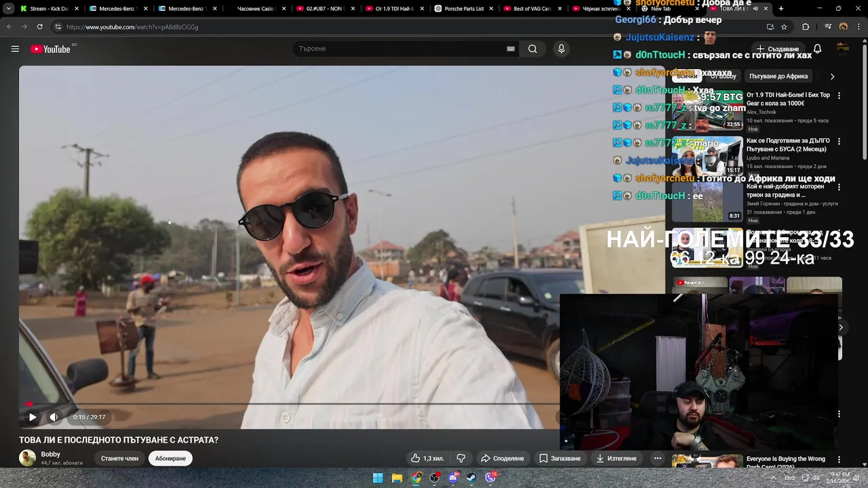Viewport: 868px width, 488px height.
Task: Open options for 'Кой е най-добрият моторен' video
Action: [839, 187]
